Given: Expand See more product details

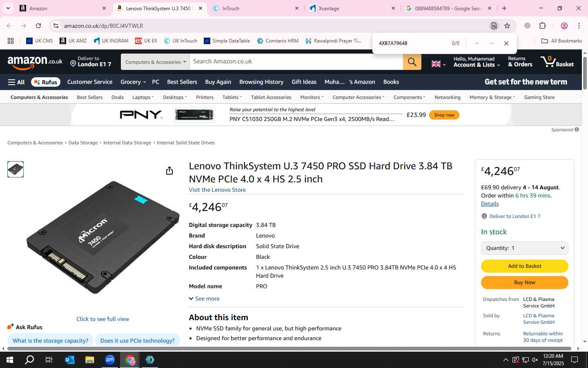Looking at the screenshot, I should point(204,299).
